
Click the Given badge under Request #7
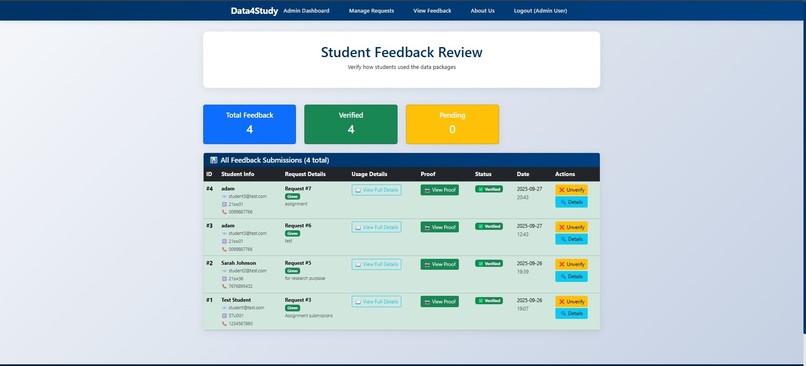292,196
